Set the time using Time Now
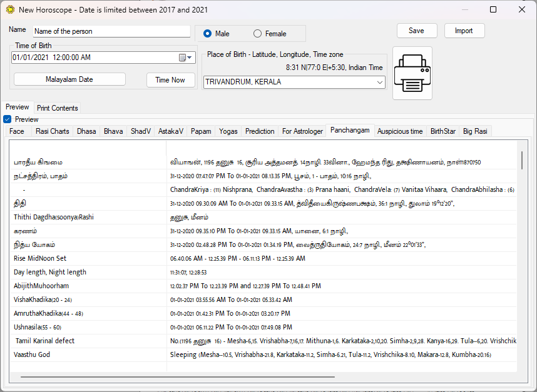The width and height of the screenshot is (537, 392). [x=170, y=79]
